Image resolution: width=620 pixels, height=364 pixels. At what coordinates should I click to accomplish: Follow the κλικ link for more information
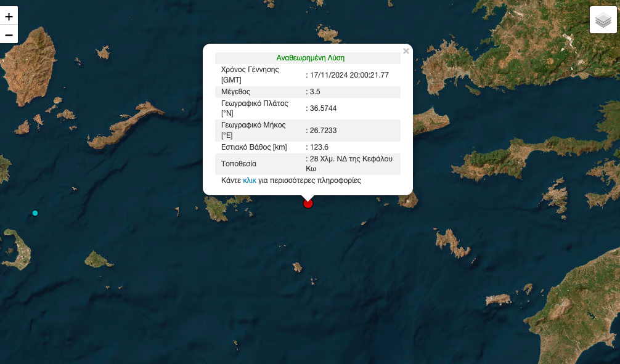tap(250, 180)
